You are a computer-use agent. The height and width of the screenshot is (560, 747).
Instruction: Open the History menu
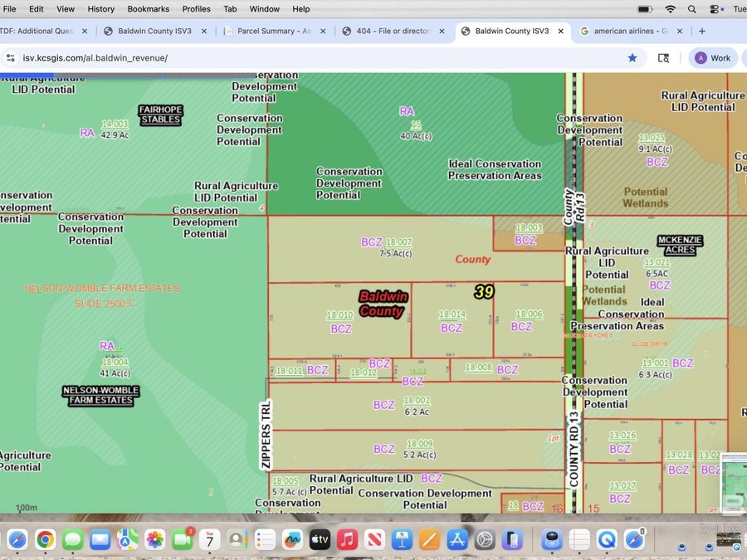click(x=101, y=9)
